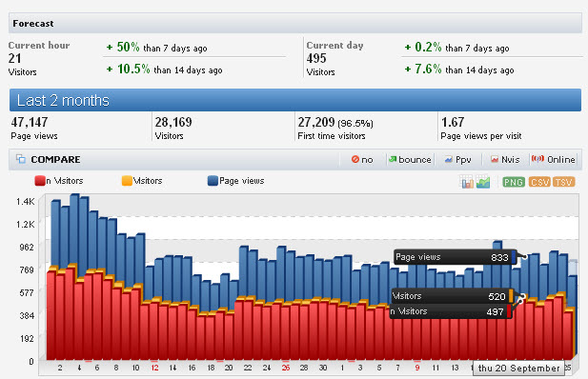Click the COMPARE icon
The width and height of the screenshot is (588, 379).
(x=21, y=159)
